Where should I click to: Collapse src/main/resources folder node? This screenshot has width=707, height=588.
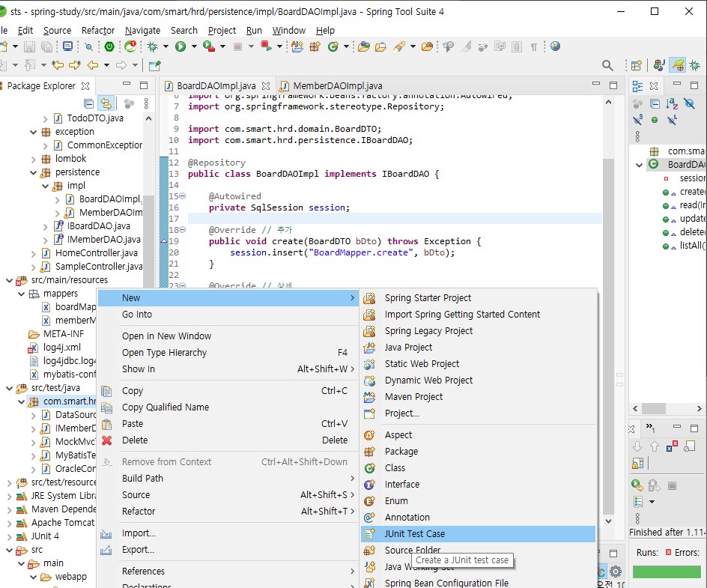[x=9, y=280]
